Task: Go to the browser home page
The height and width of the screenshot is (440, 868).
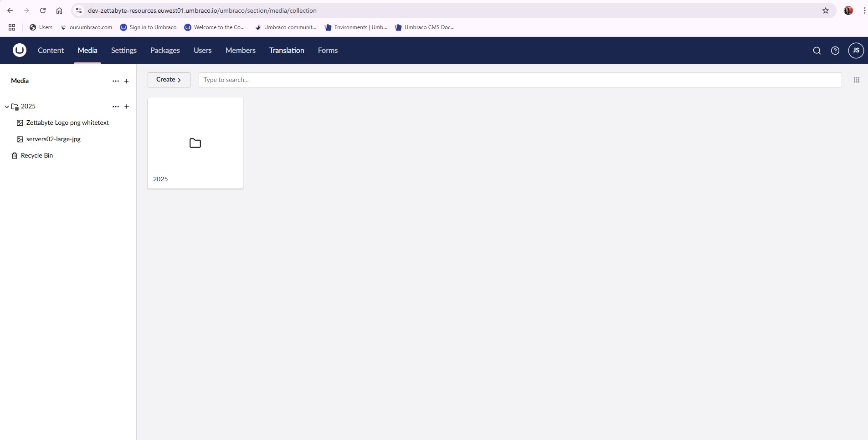Action: (59, 10)
